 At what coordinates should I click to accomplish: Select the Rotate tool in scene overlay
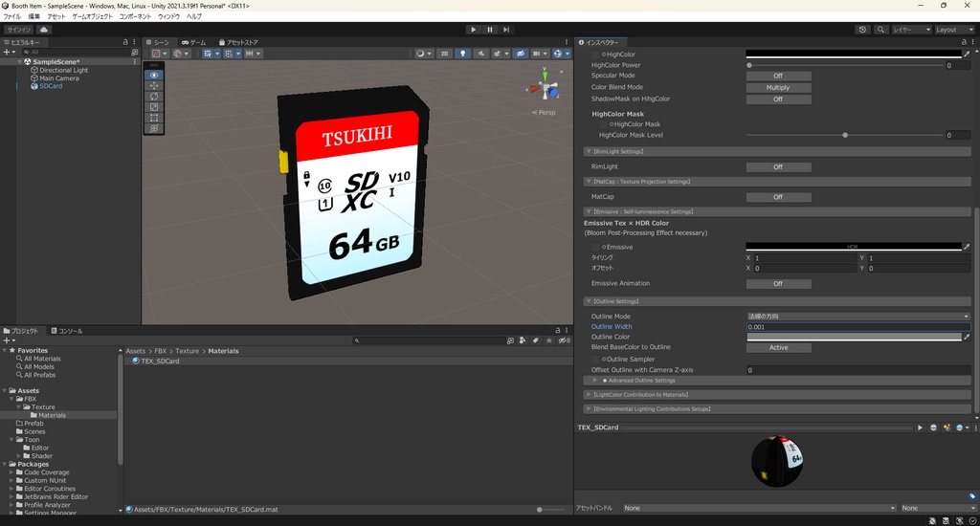[x=155, y=97]
